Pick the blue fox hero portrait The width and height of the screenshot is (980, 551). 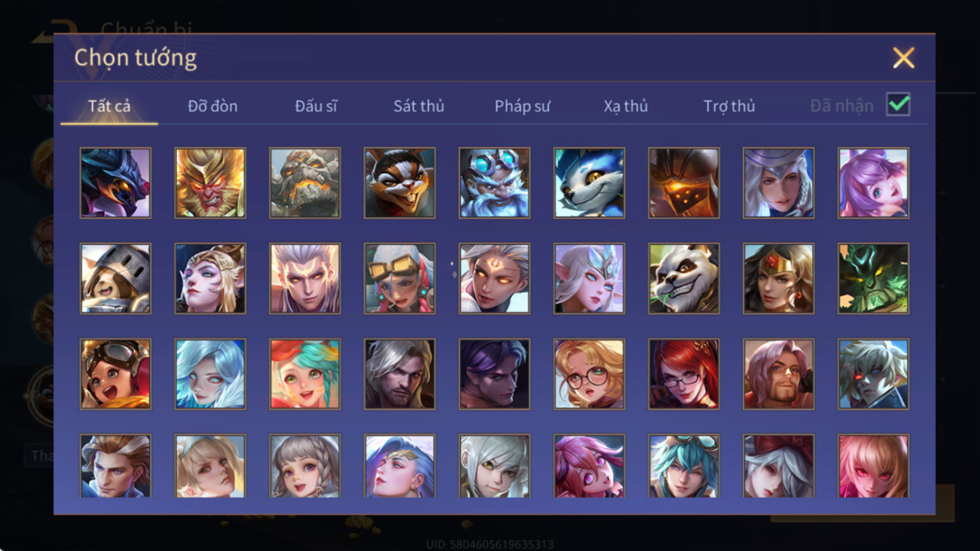click(x=589, y=183)
